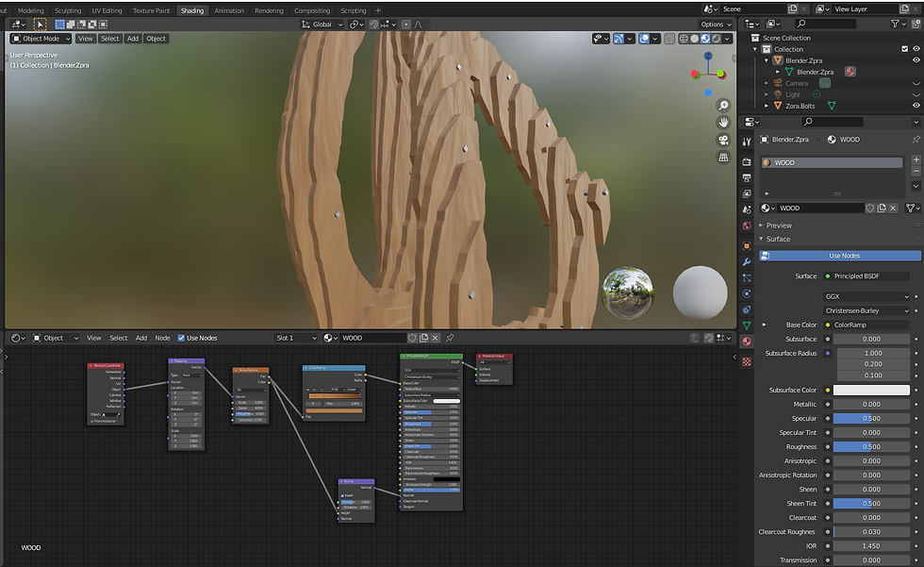Toggle snapping magnet in viewport header
Viewport: 924px width, 567px height.
tap(373, 25)
